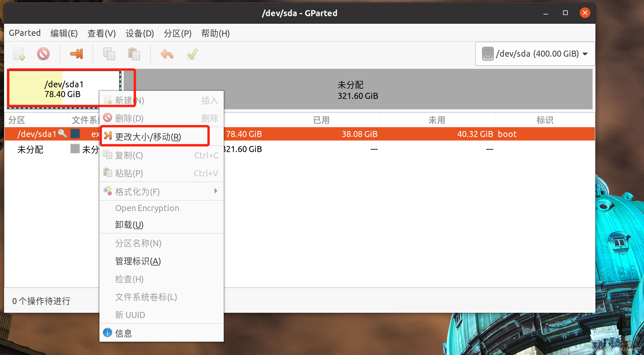Open the 设备(D) menu

(x=140, y=33)
